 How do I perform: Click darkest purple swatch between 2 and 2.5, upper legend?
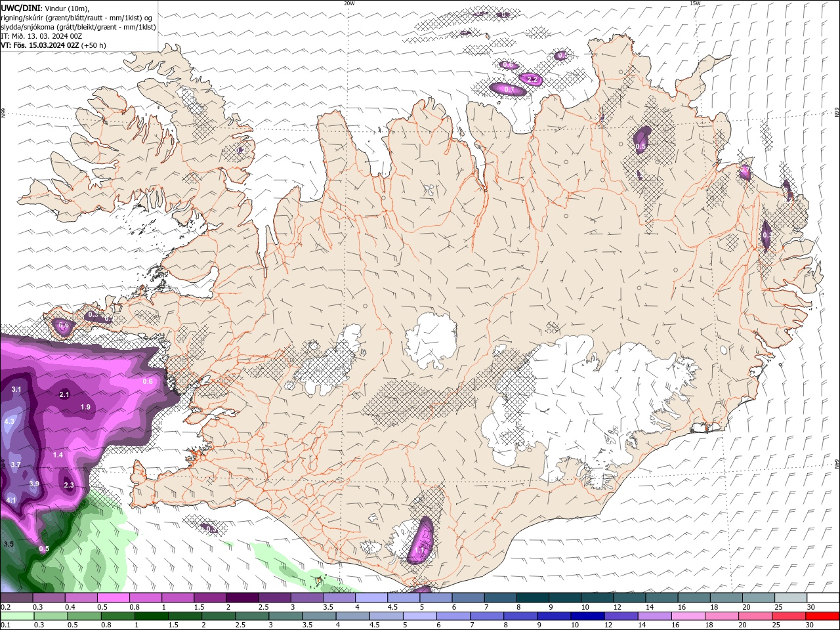pyautogui.click(x=242, y=598)
